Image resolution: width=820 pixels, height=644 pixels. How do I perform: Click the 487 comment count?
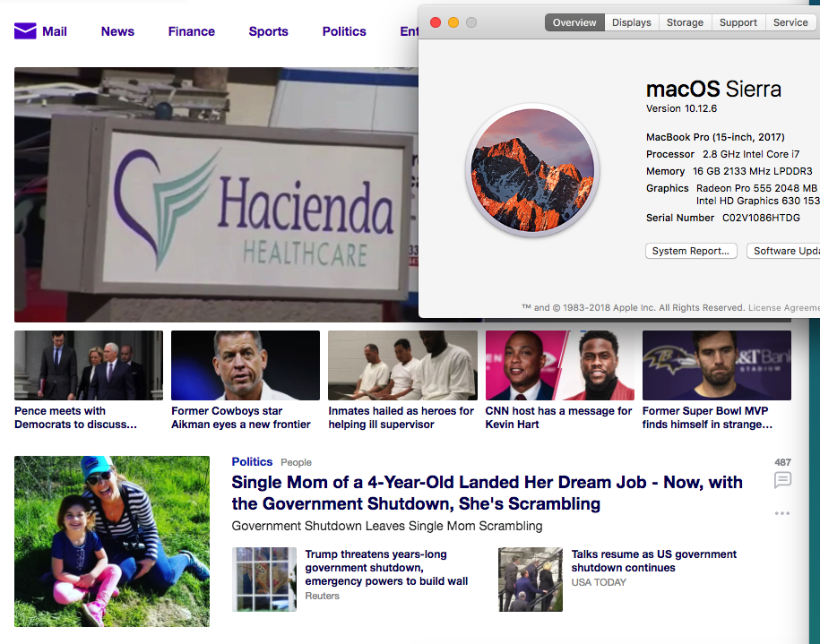point(783,462)
